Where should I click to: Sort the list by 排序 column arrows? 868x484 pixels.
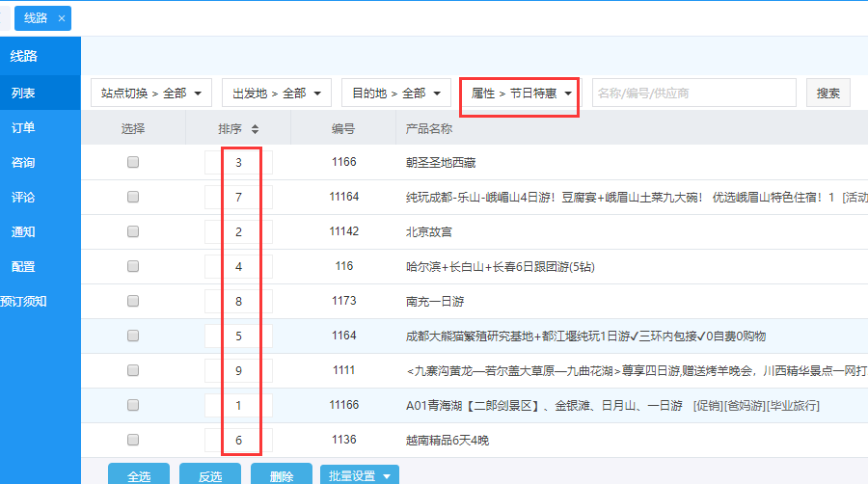[x=255, y=129]
